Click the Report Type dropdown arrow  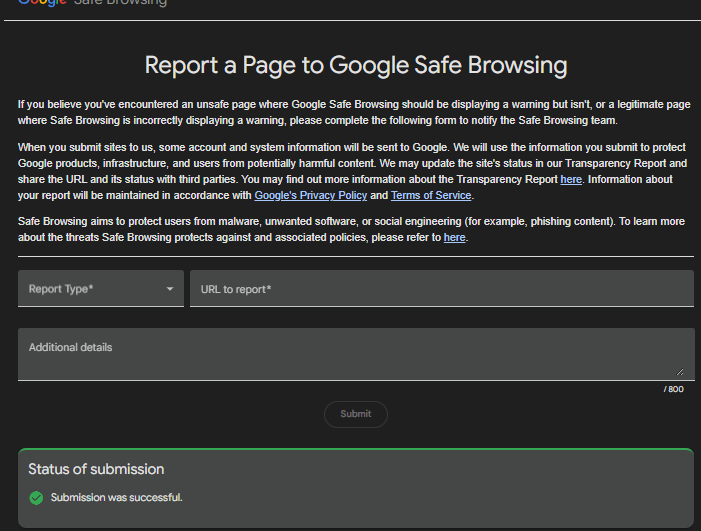coord(170,289)
